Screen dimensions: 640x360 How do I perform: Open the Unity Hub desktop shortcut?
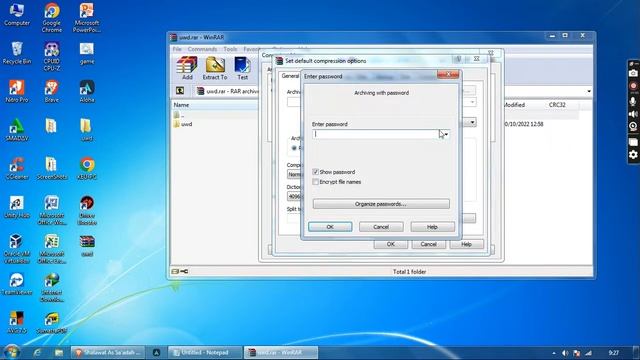[17, 207]
